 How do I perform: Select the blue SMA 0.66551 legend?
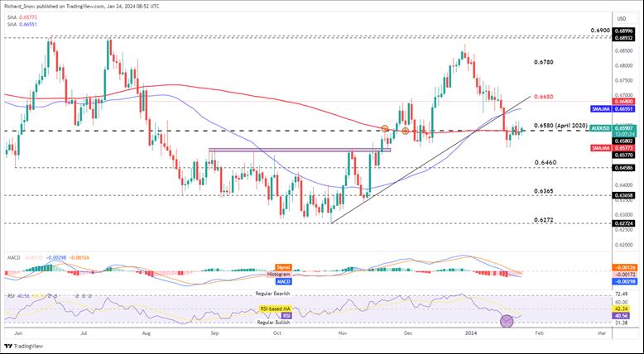click(22, 25)
